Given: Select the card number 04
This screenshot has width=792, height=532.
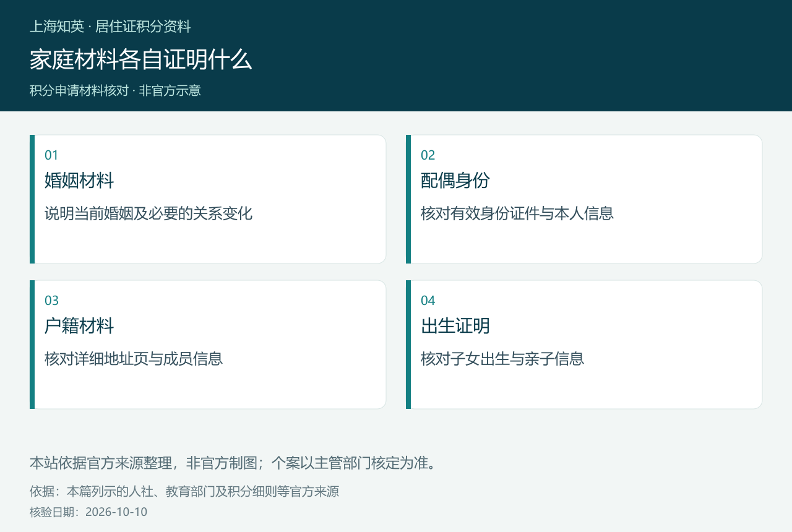Looking at the screenshot, I should (x=428, y=301).
